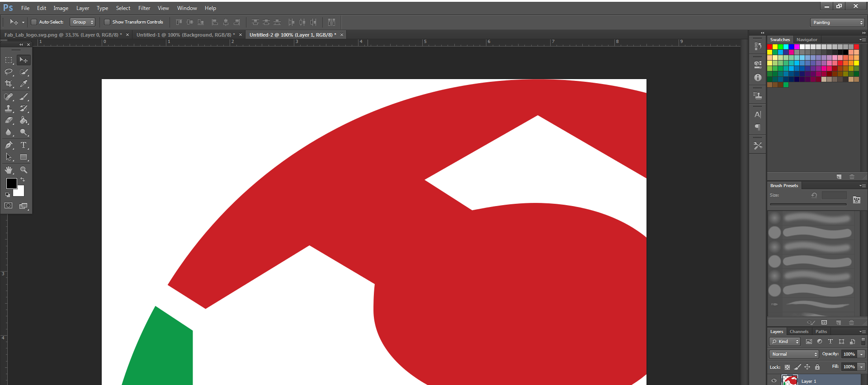Image resolution: width=868 pixels, height=385 pixels.
Task: Toggle Quick Mask mode
Action: click(9, 206)
